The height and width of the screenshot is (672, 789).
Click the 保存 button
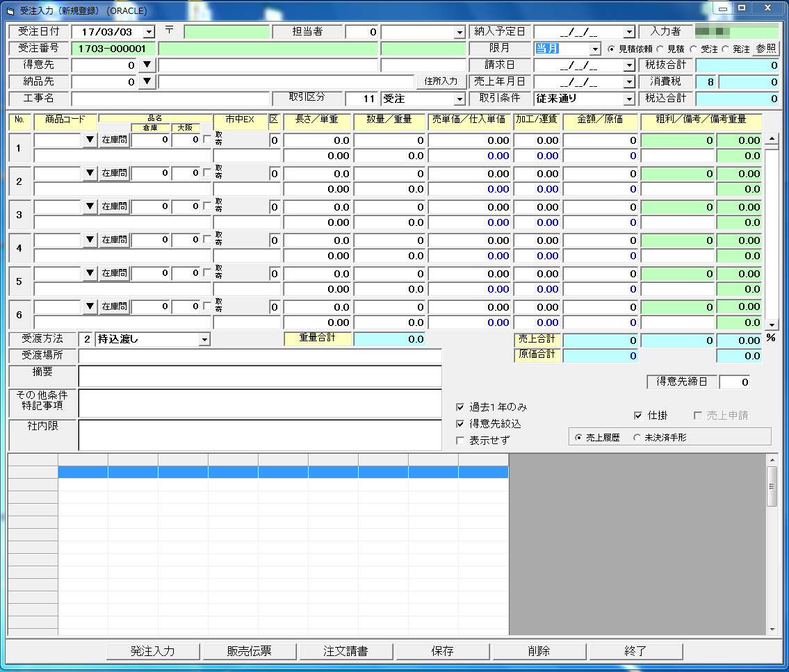[x=442, y=651]
